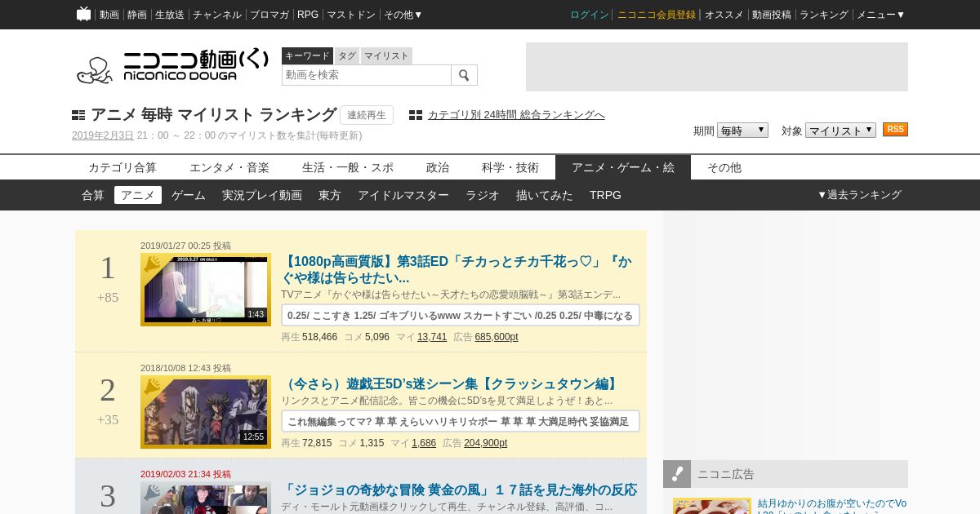
Task: Select the マイリスト search tab
Action: point(386,55)
